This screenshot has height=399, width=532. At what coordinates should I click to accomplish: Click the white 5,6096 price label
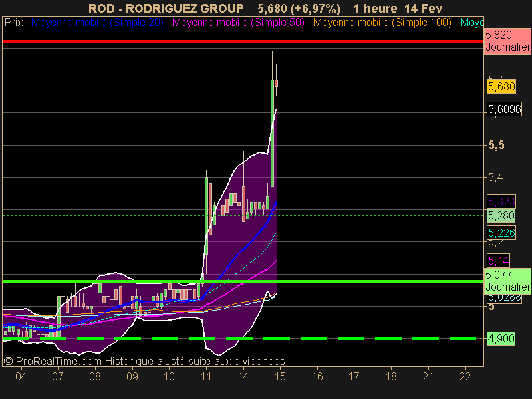click(504, 109)
